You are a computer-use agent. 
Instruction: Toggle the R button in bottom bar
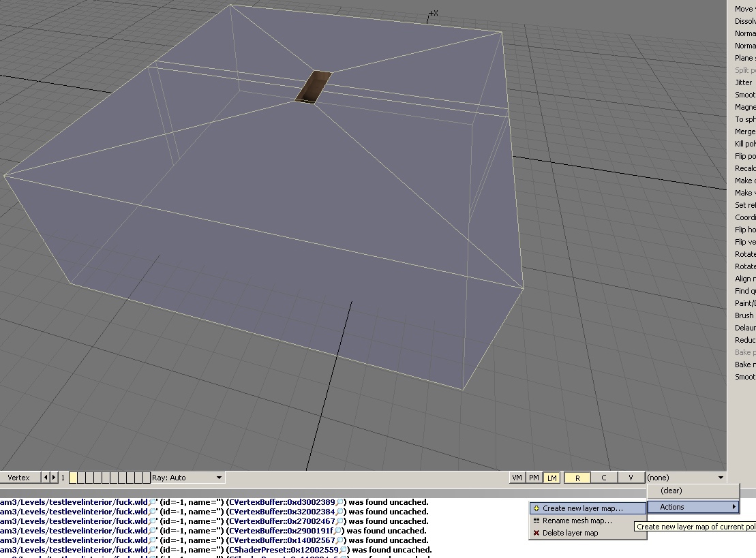click(577, 478)
